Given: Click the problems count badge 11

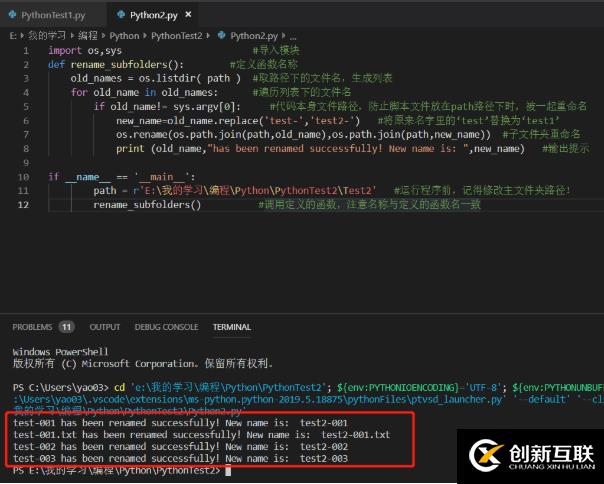Looking at the screenshot, I should coord(66,327).
